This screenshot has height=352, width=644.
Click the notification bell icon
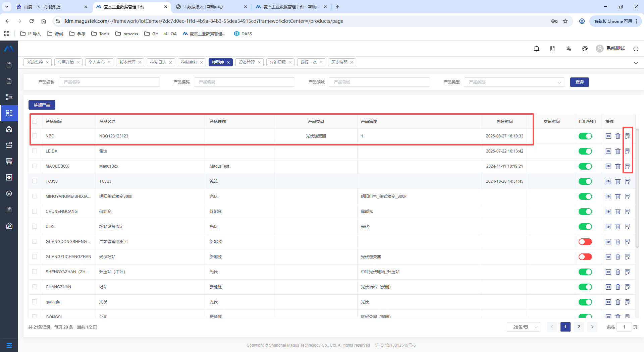(x=537, y=49)
